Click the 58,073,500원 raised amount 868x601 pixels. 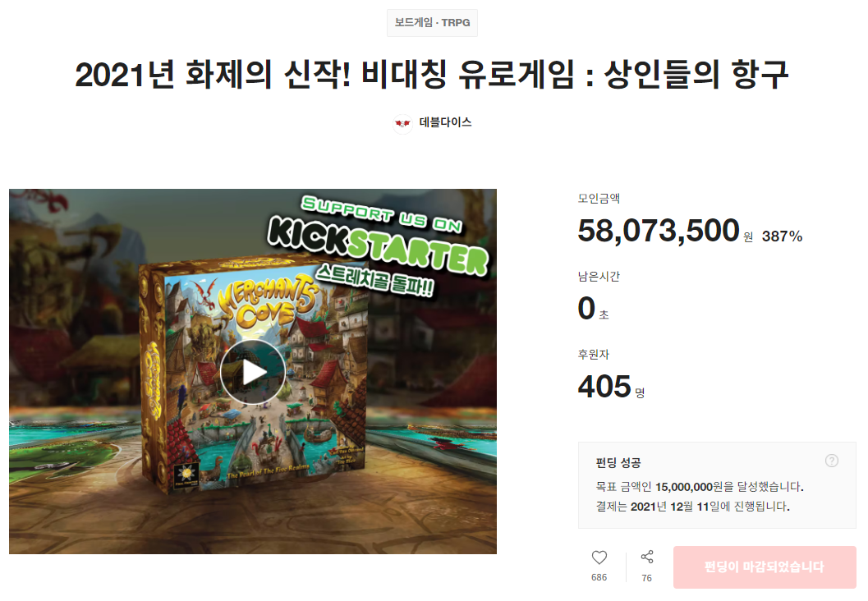pyautogui.click(x=665, y=231)
